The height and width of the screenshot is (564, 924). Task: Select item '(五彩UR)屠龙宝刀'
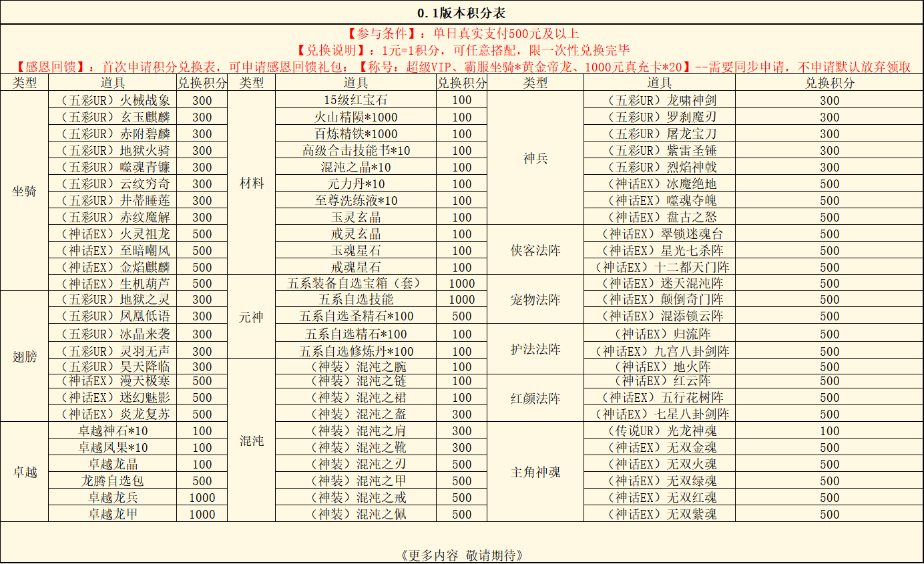tap(660, 133)
